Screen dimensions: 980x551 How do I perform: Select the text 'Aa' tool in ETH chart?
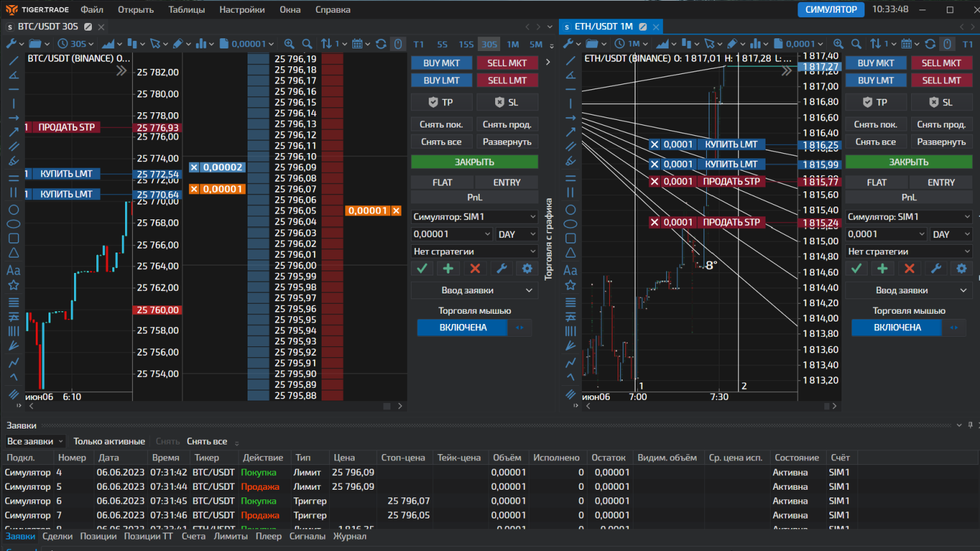[570, 270]
